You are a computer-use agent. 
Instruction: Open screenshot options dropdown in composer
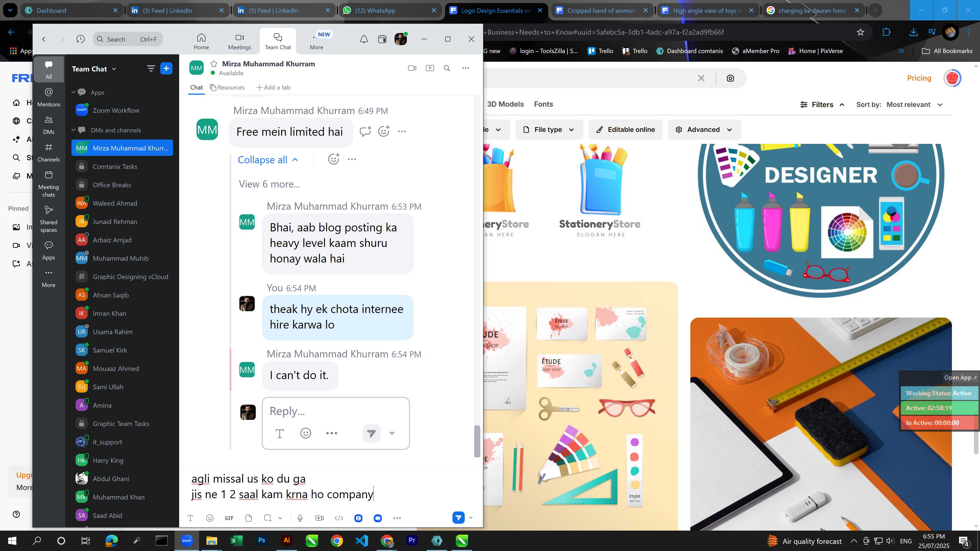tap(280, 518)
